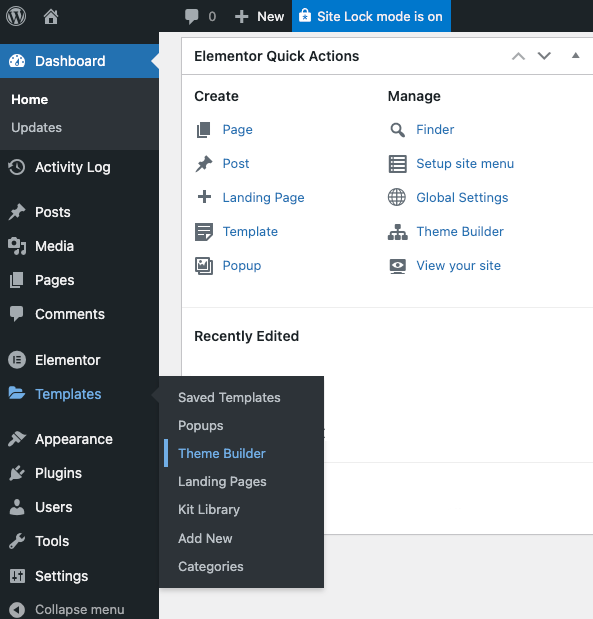Viewport: 593px width, 619px height.
Task: Go to Dashboard Home
Action: point(30,99)
